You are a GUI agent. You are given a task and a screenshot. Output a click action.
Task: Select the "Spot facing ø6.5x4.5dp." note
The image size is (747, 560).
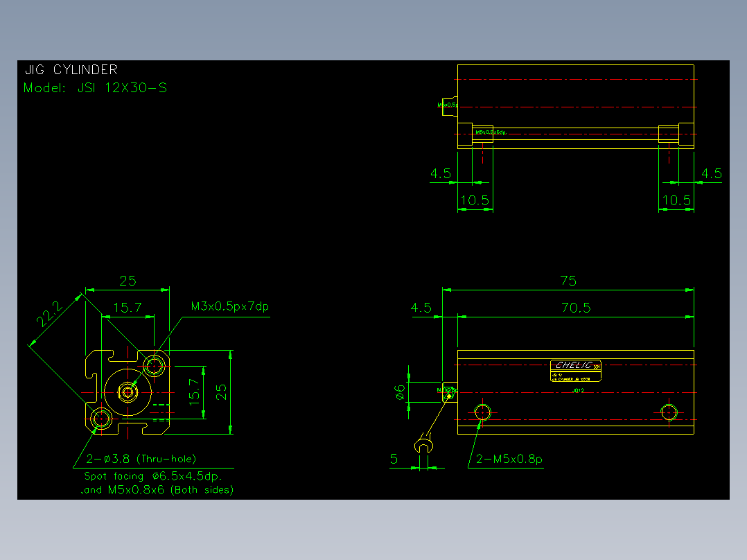(153, 476)
